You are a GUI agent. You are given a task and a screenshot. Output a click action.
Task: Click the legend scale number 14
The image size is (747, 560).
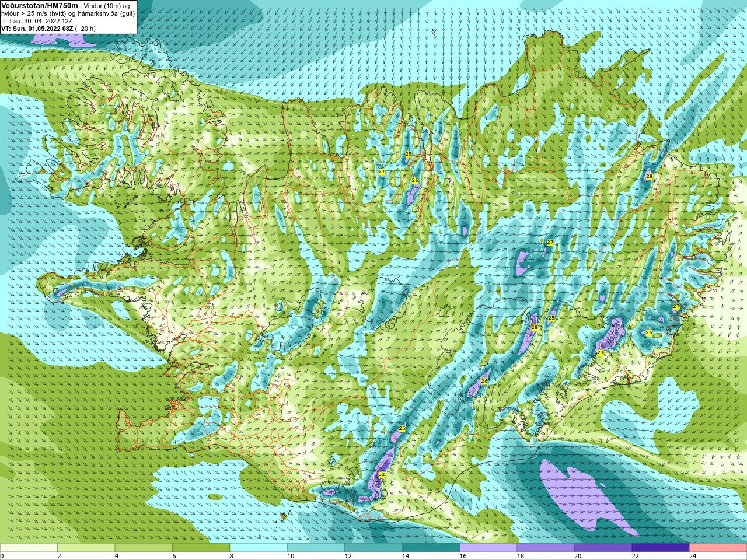[x=406, y=556]
